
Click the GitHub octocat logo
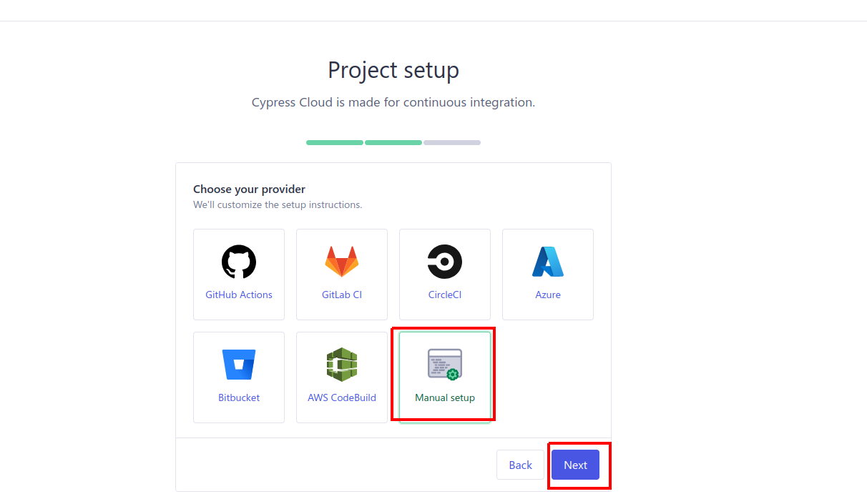[239, 262]
